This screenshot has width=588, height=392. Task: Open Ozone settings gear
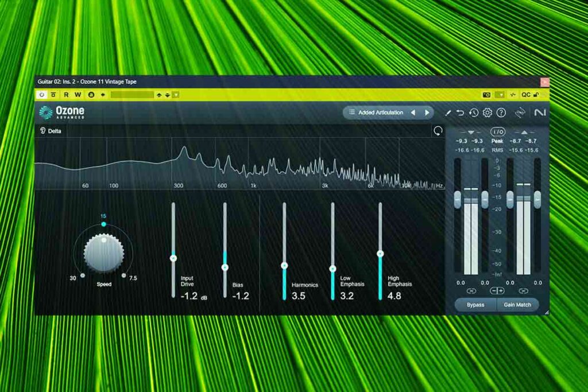tap(487, 112)
